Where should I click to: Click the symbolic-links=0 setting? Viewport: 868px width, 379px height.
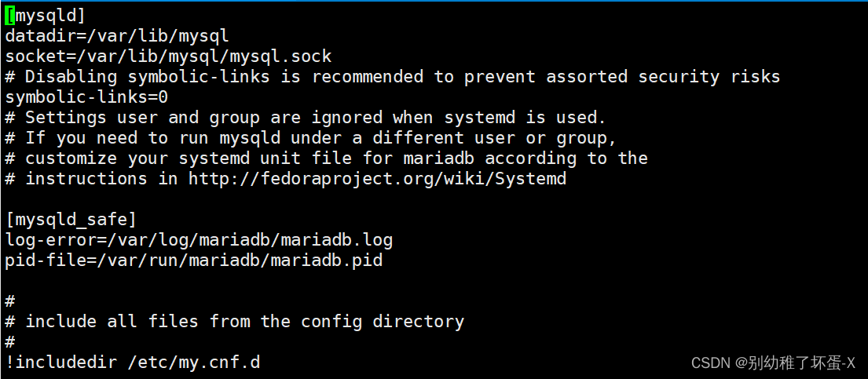[86, 97]
